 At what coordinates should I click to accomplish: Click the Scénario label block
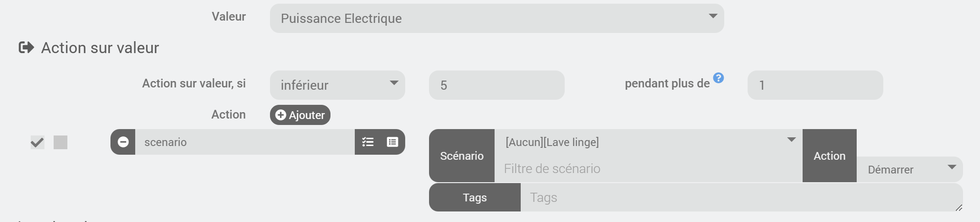tap(462, 156)
